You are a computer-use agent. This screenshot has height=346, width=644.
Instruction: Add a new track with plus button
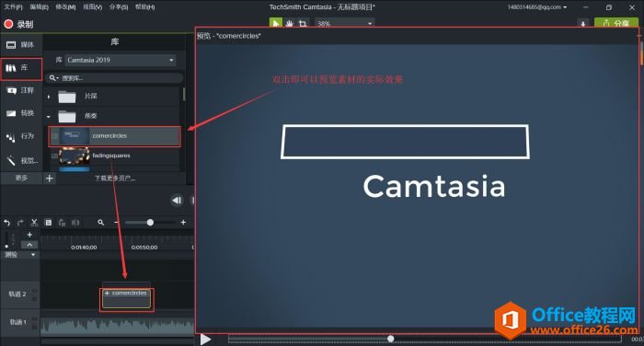(29, 235)
